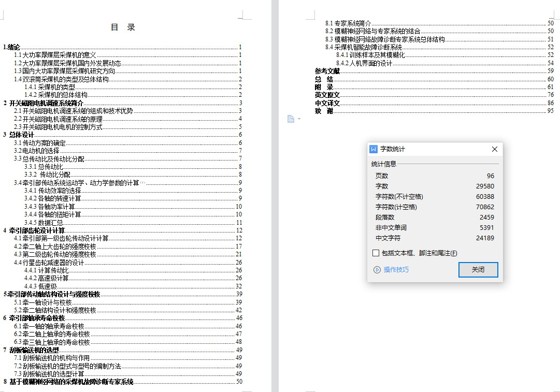Select 字符数(计空格) value 70862

485,207
